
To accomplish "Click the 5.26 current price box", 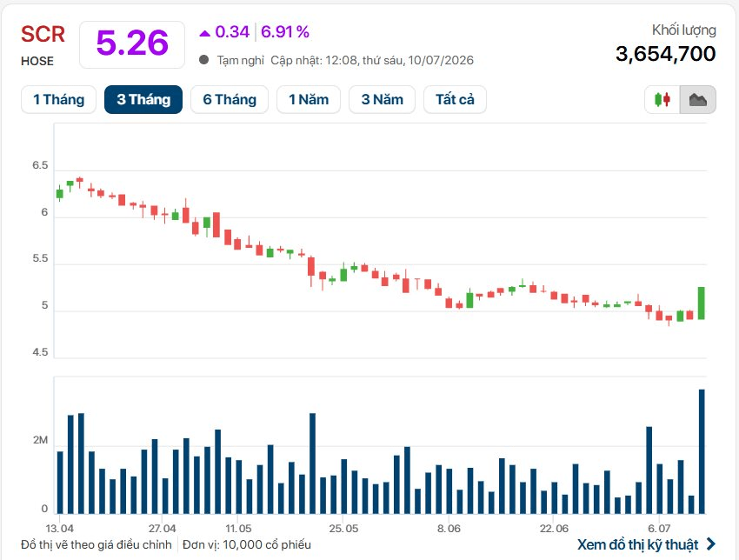I will tap(132, 44).
